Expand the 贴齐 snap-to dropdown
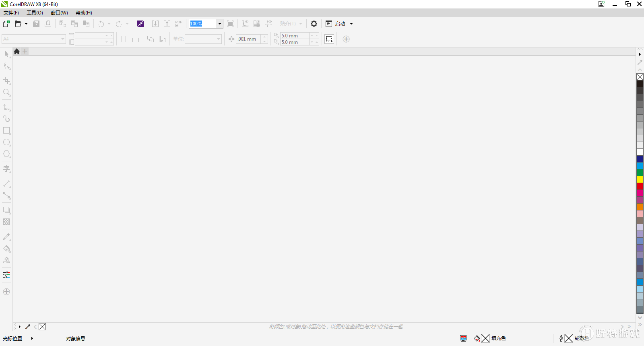 tap(301, 24)
